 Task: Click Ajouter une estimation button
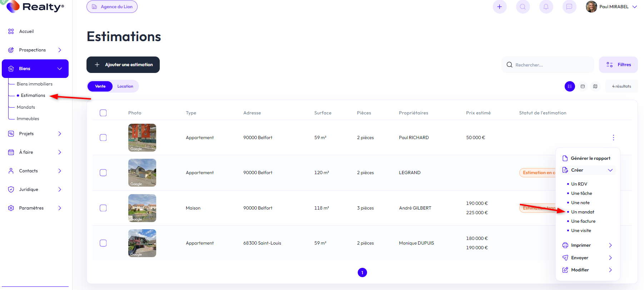click(x=123, y=65)
